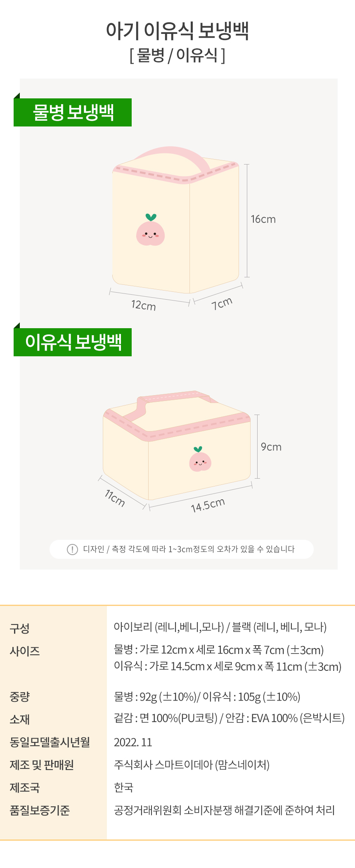The height and width of the screenshot is (868, 355).
Task: Click the 품질보증기준 row label
Action: pyautogui.click(x=40, y=810)
